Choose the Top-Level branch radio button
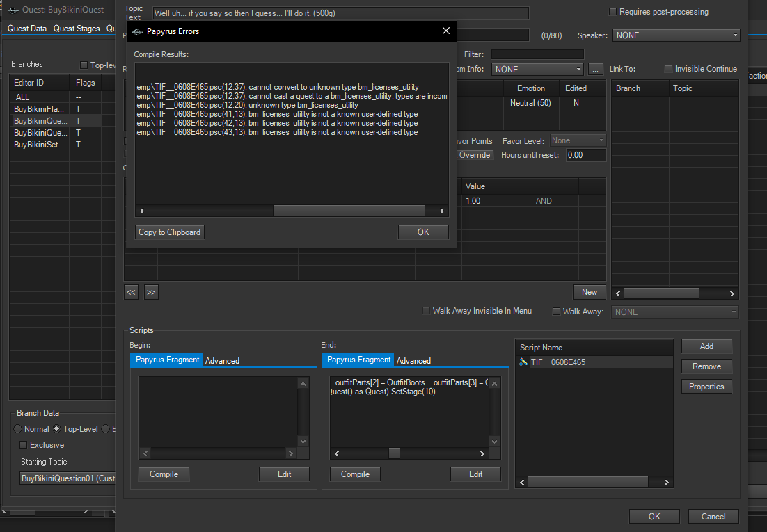This screenshot has height=532, width=767. coord(57,429)
